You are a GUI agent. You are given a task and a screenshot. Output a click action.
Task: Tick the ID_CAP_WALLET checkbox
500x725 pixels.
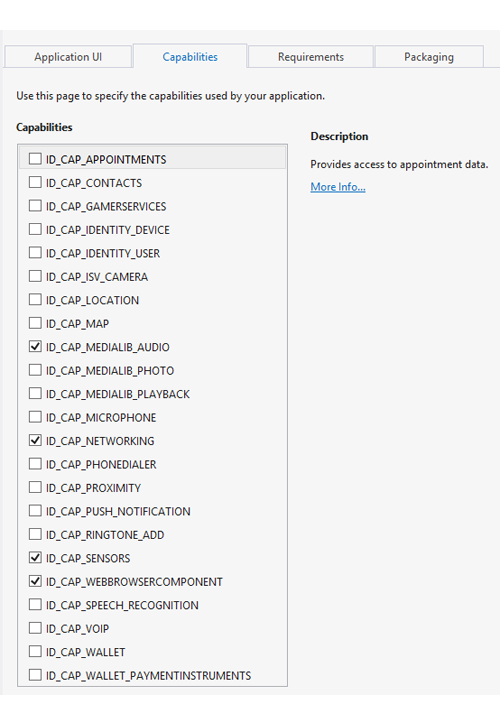coord(35,651)
